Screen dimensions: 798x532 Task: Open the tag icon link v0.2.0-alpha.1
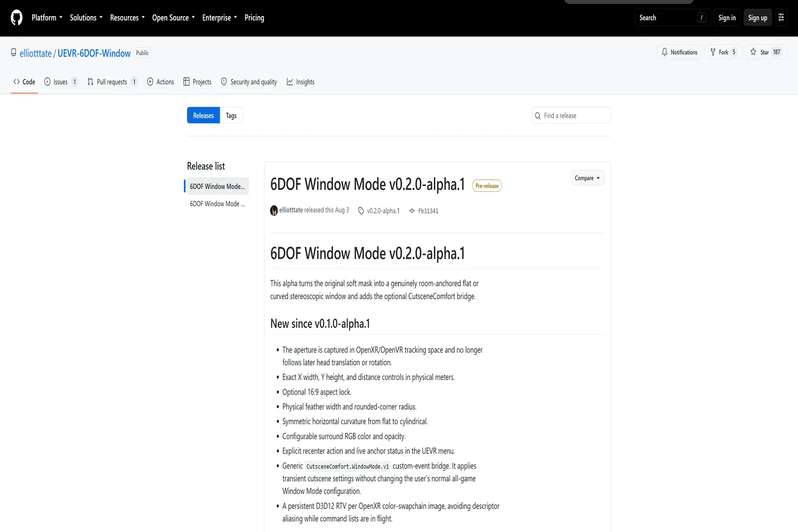coord(379,211)
